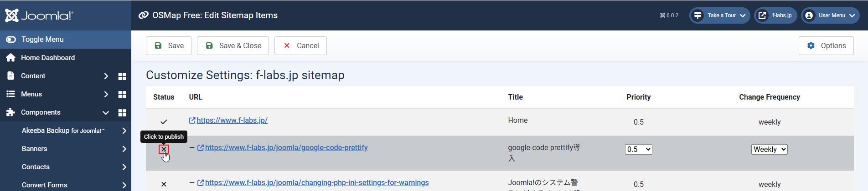Open Menus dashboard grid icon
Screen dimensions: 868x191
coord(122,95)
